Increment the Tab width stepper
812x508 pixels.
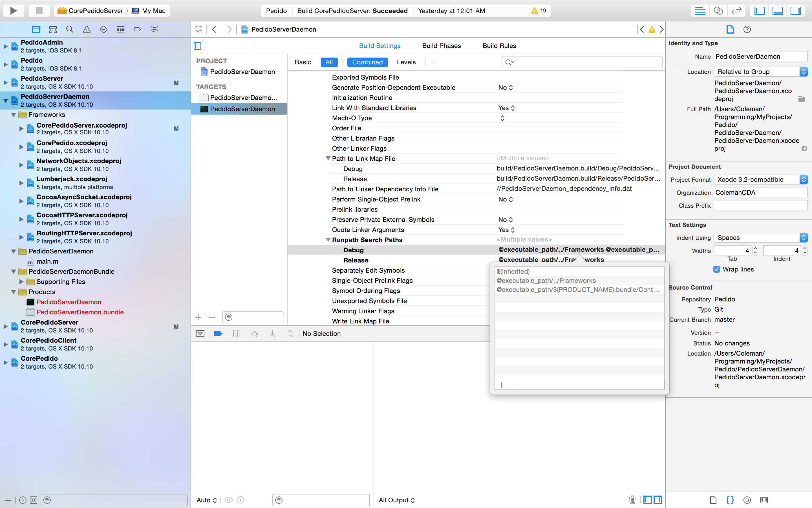tap(755, 248)
